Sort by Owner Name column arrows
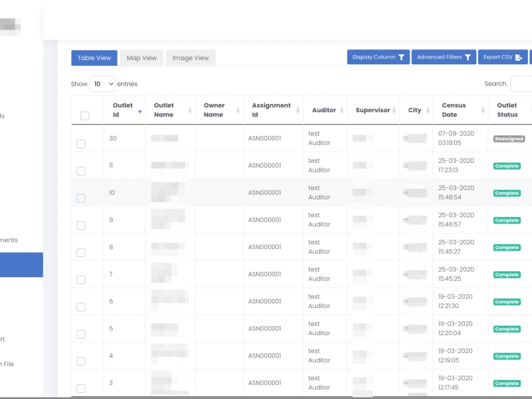Screen dimensions: 532x399 pos(238,110)
